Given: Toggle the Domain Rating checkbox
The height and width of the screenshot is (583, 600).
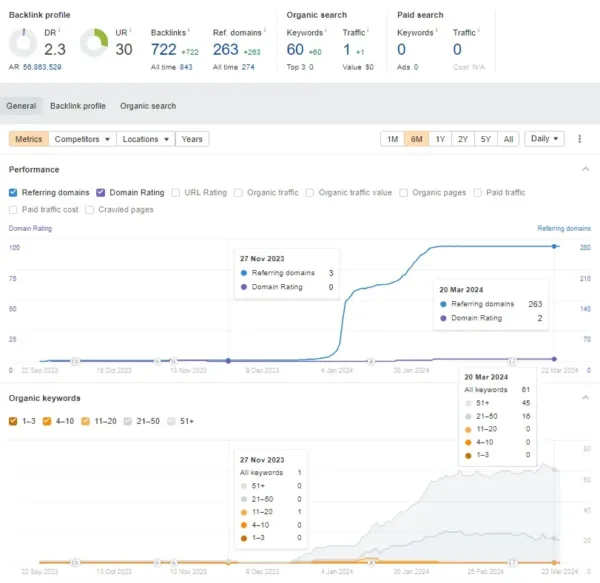Looking at the screenshot, I should coord(101,192).
